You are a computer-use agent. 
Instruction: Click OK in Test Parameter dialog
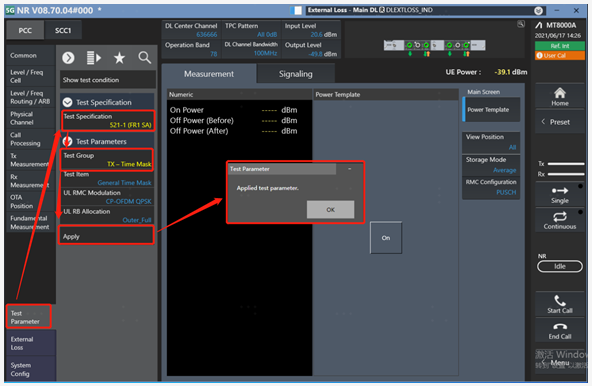click(330, 210)
